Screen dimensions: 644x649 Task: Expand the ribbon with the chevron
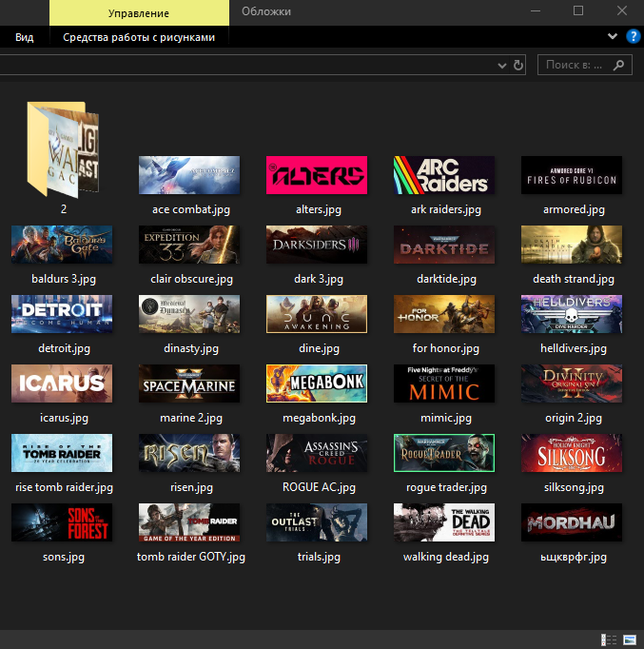[613, 36]
